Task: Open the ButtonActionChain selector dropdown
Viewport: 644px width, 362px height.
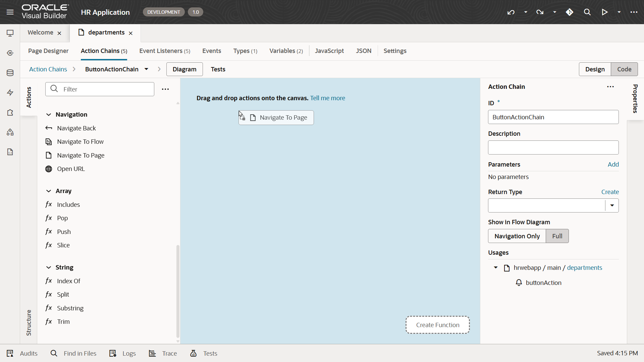Action: coord(147,69)
